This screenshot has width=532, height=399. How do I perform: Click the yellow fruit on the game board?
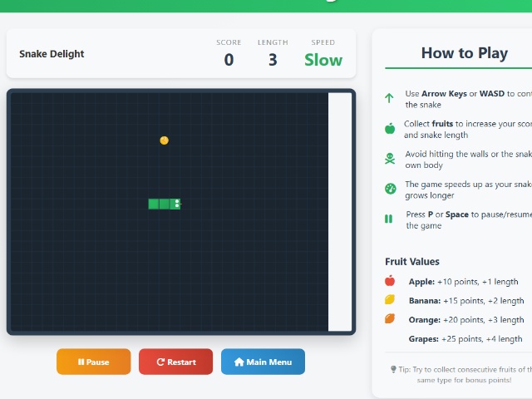(x=165, y=140)
